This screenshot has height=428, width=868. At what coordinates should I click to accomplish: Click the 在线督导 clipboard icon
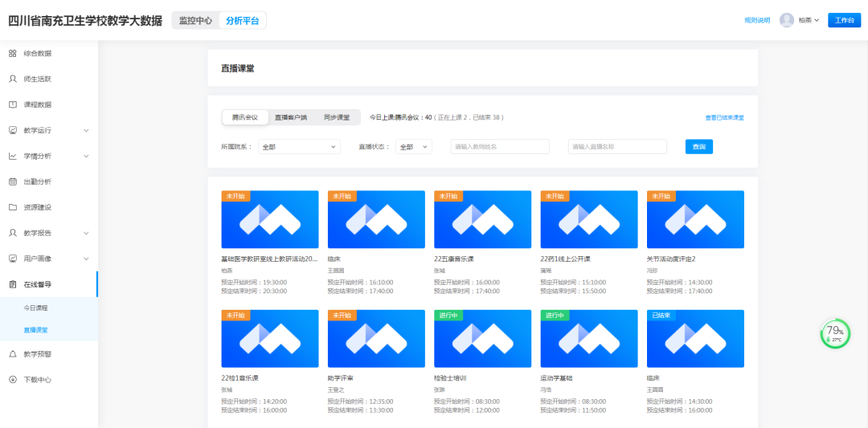click(13, 284)
